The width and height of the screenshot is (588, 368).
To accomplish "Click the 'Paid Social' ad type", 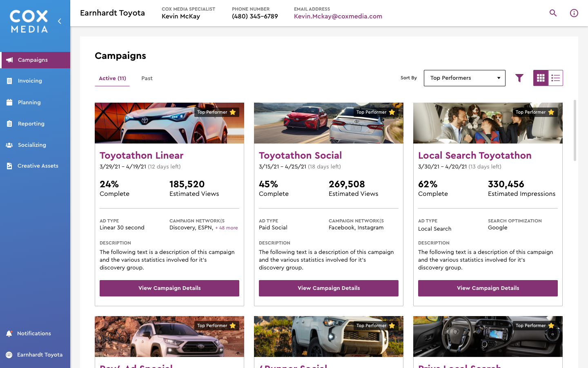I will pos(273,228).
